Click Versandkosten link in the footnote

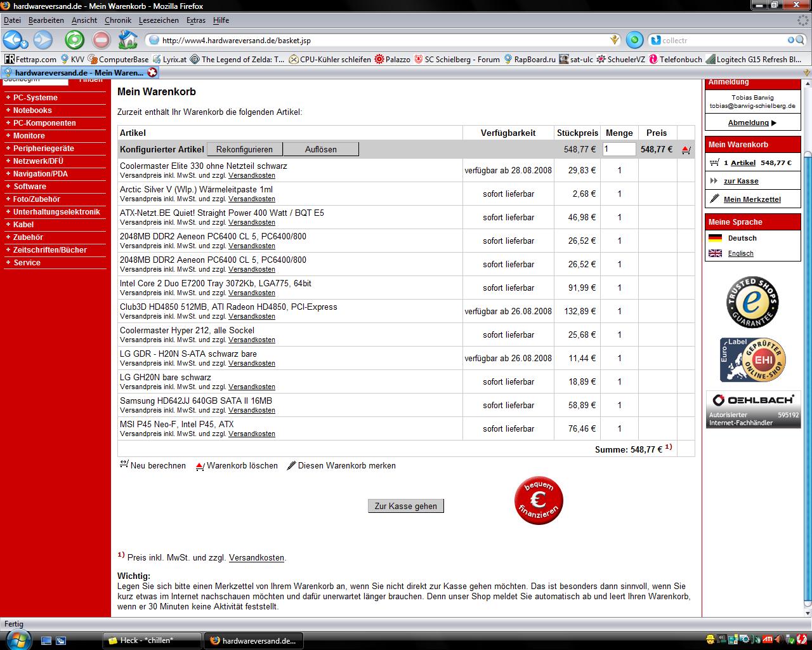[256, 557]
